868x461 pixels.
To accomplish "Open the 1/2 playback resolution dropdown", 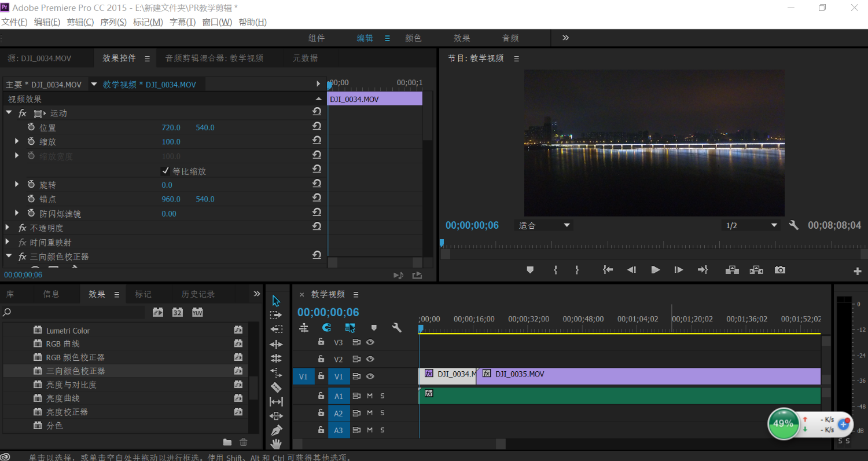I will [x=751, y=225].
